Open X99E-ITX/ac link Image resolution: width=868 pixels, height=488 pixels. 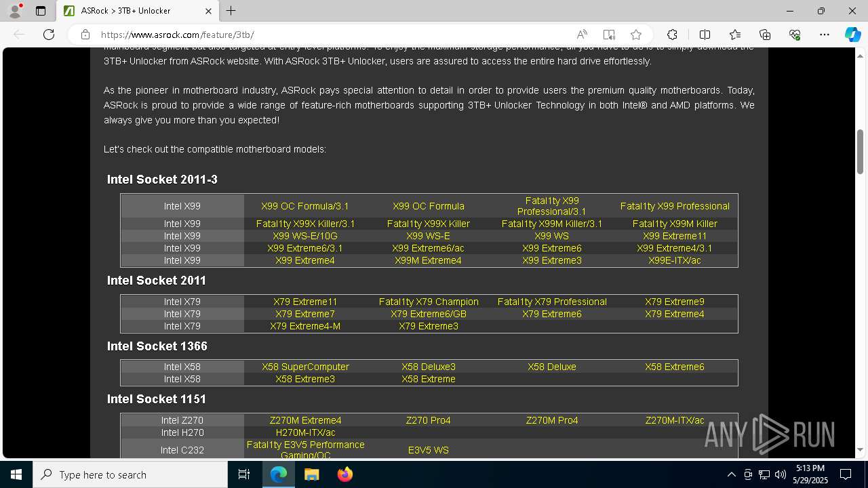click(675, 260)
